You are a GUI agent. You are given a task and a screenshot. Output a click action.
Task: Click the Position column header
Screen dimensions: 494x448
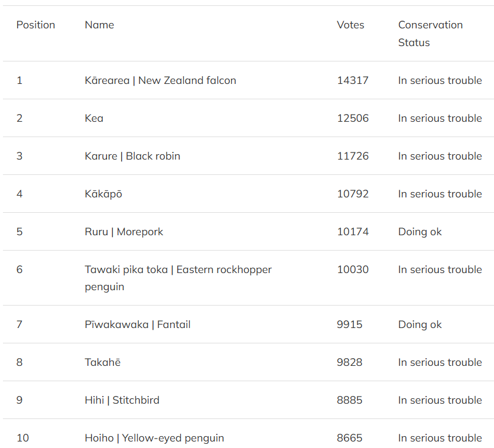(35, 25)
